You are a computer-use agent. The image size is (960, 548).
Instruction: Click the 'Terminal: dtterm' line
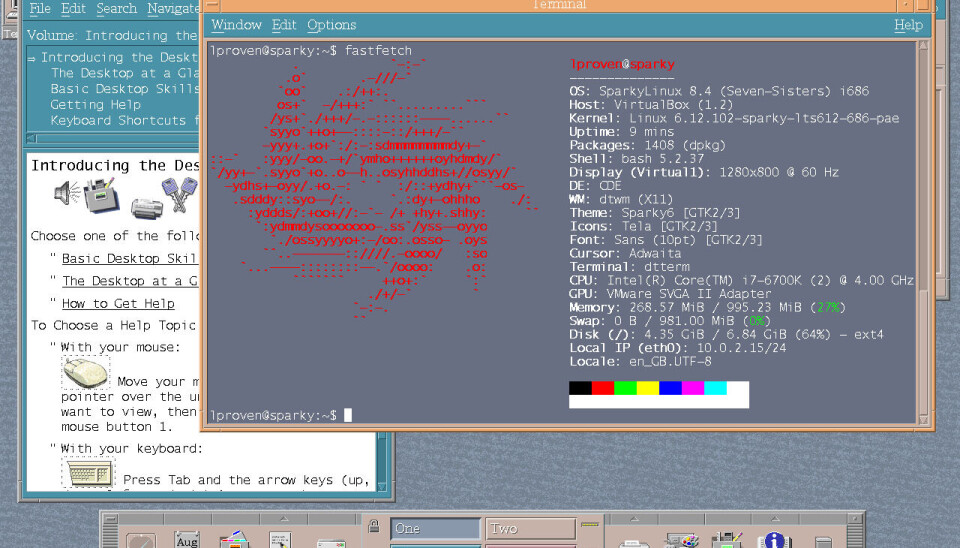629,266
